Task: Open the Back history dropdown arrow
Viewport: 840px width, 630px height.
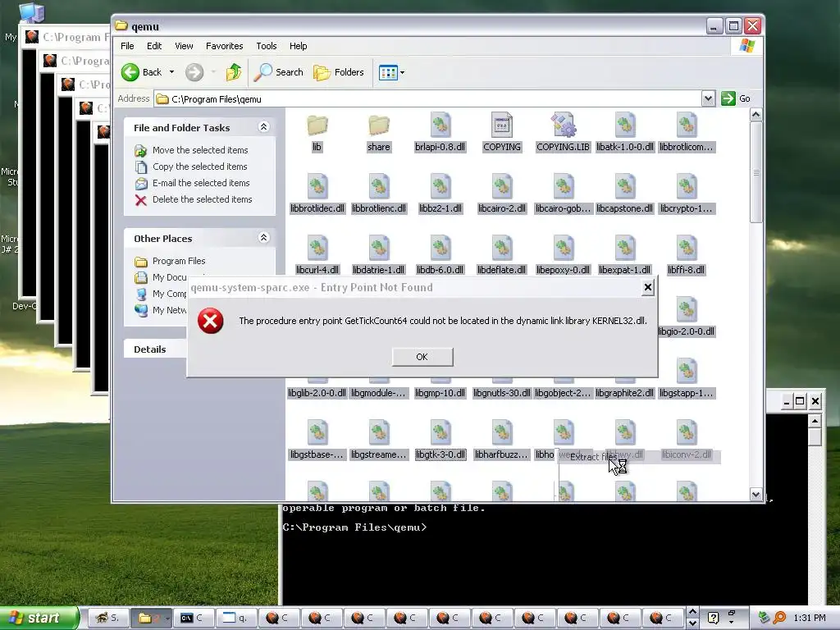Action: point(172,72)
